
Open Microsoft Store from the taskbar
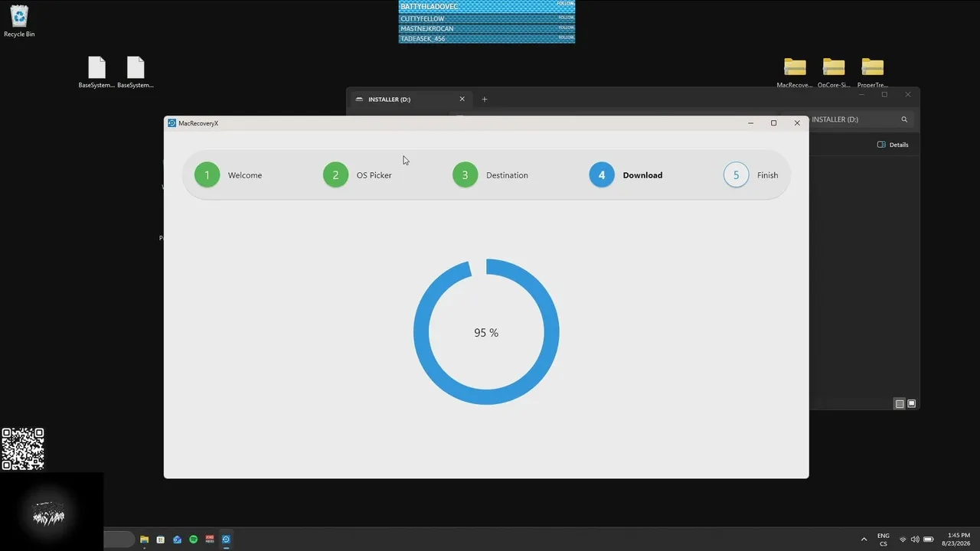161,540
